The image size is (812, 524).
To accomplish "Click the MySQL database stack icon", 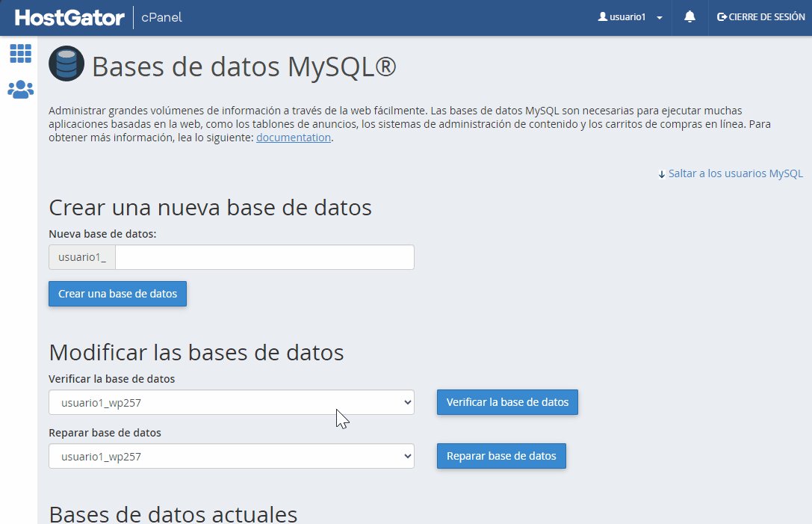I will pyautogui.click(x=66, y=64).
